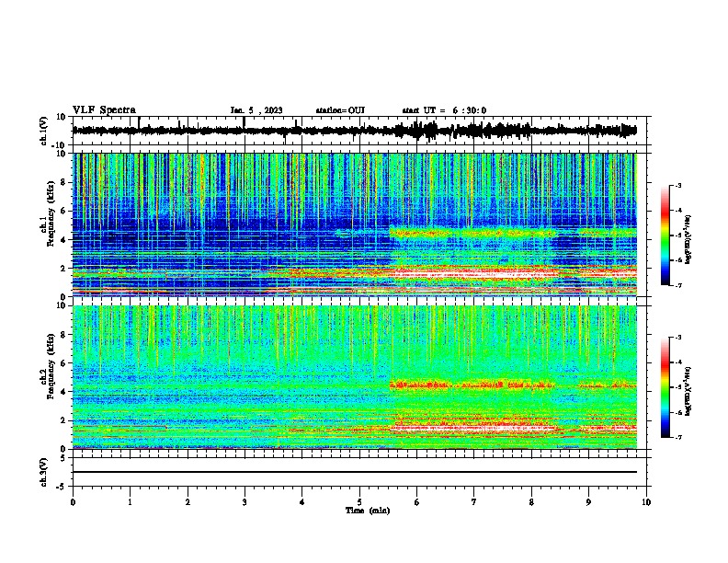The image size is (728, 563).
Task: Click time axis tick label "2"
Action: coord(188,502)
